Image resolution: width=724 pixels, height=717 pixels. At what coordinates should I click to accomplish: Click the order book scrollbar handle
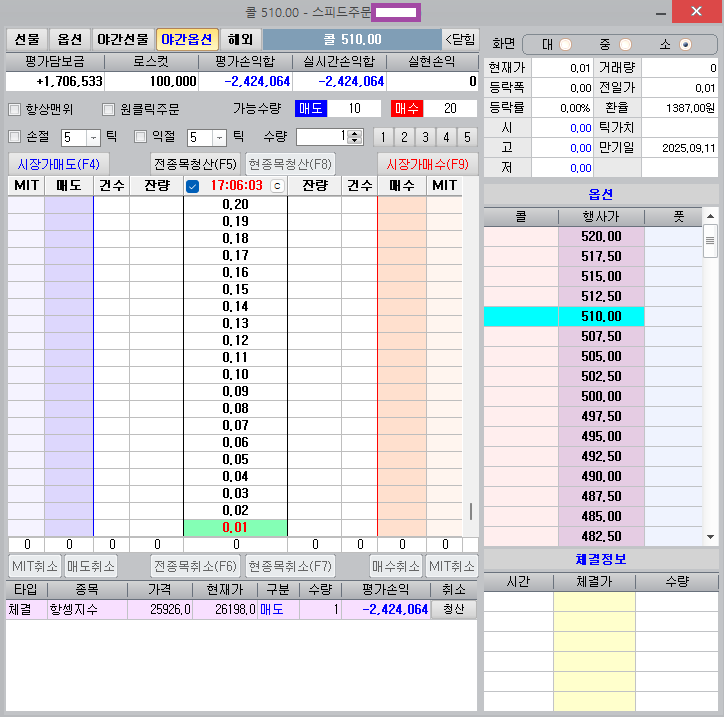click(471, 511)
